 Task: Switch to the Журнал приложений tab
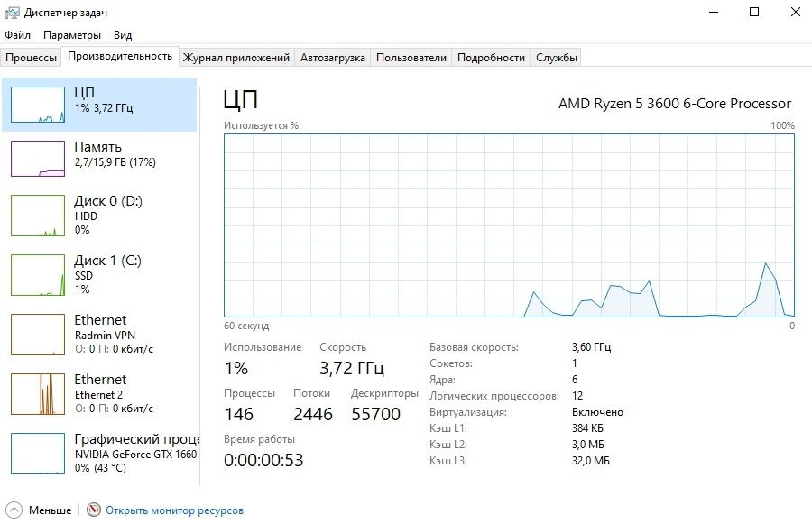point(236,58)
